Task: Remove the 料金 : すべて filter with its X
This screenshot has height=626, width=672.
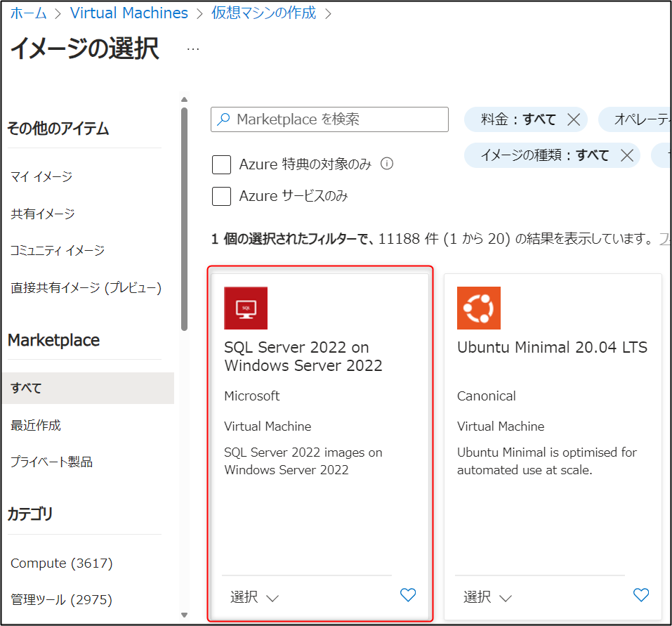Action: tap(574, 119)
